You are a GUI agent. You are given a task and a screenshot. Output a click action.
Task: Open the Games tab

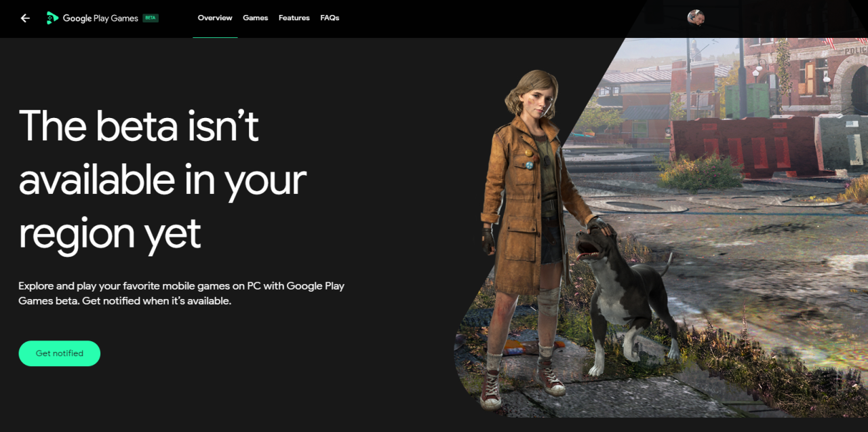pos(255,18)
